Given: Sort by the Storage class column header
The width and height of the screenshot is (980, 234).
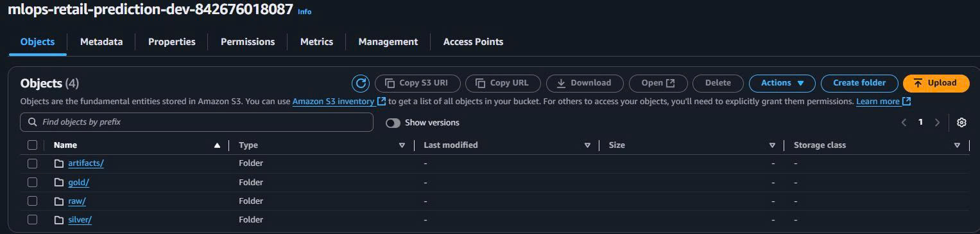Looking at the screenshot, I should [x=820, y=145].
